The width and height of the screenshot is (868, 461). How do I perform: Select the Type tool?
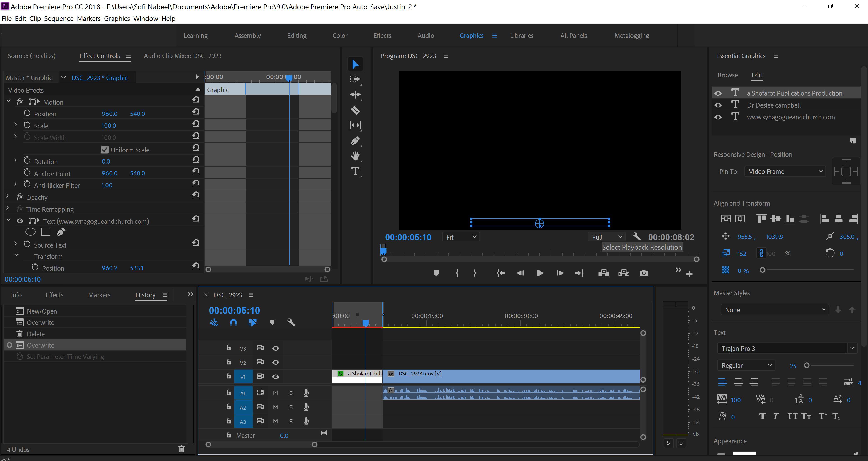pyautogui.click(x=355, y=171)
